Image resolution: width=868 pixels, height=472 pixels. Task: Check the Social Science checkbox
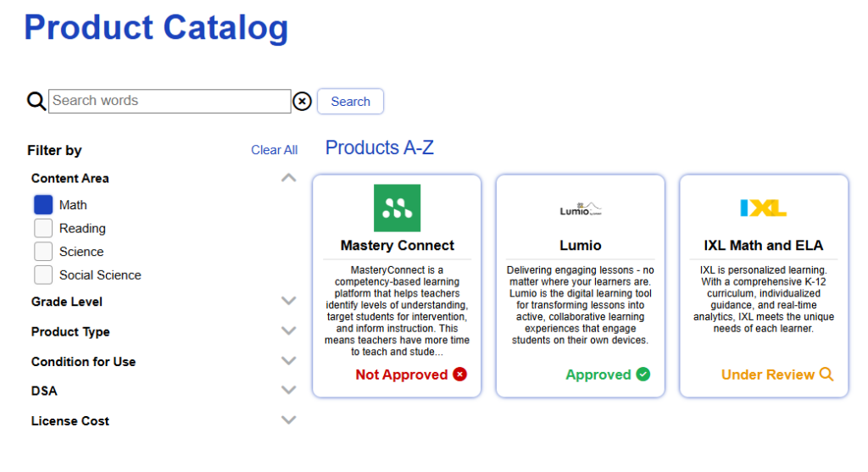43,275
